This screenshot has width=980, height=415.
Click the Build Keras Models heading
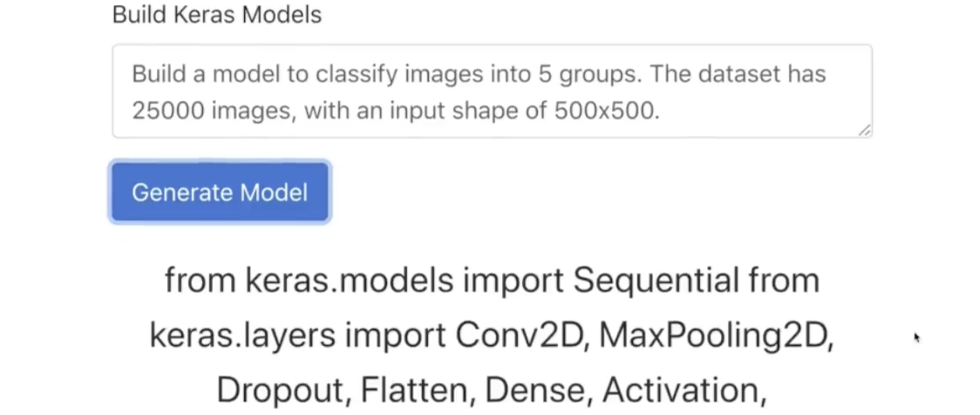pyautogui.click(x=217, y=14)
